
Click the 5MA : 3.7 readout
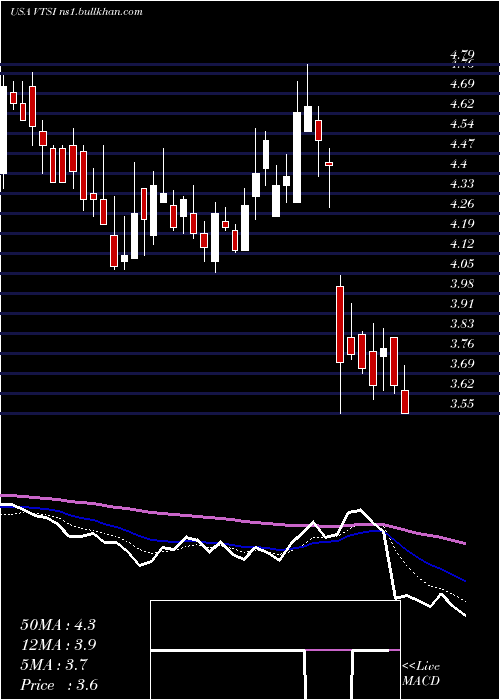tap(54, 665)
